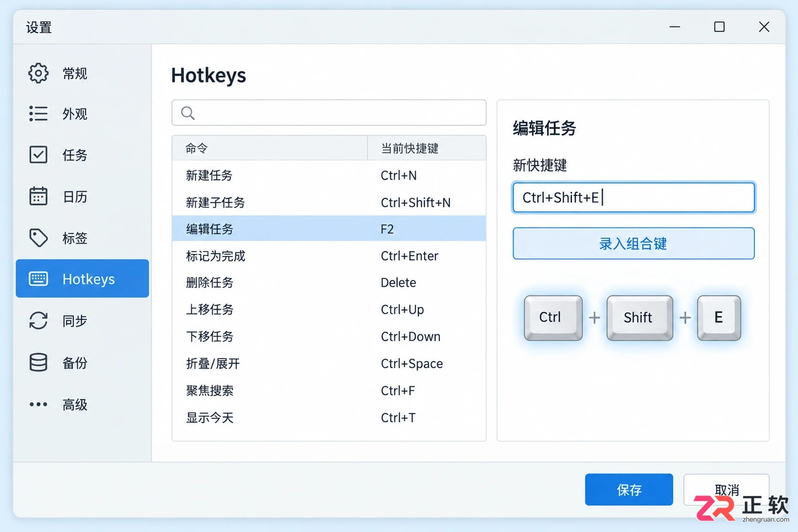Click the Ctrl+Enter shortcut cell
This screenshot has height=532, width=798.
click(410, 255)
